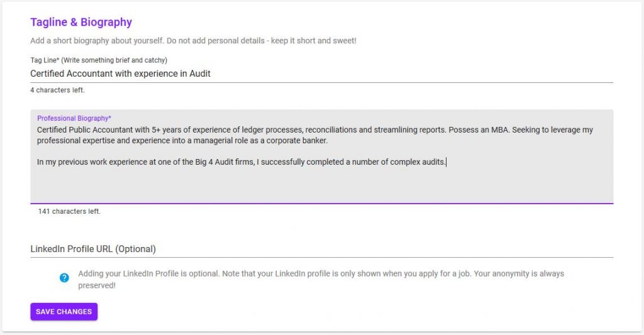Click the Tagline & Biography heading

(81, 22)
